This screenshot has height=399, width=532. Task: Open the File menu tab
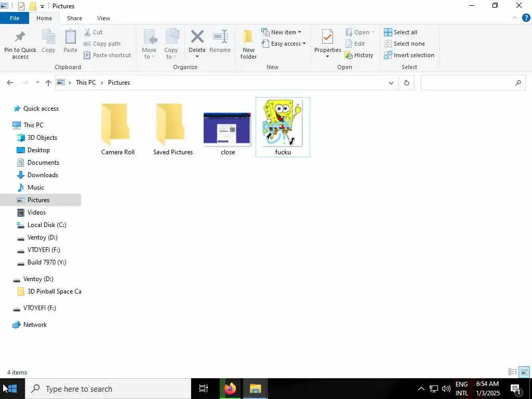click(x=15, y=18)
